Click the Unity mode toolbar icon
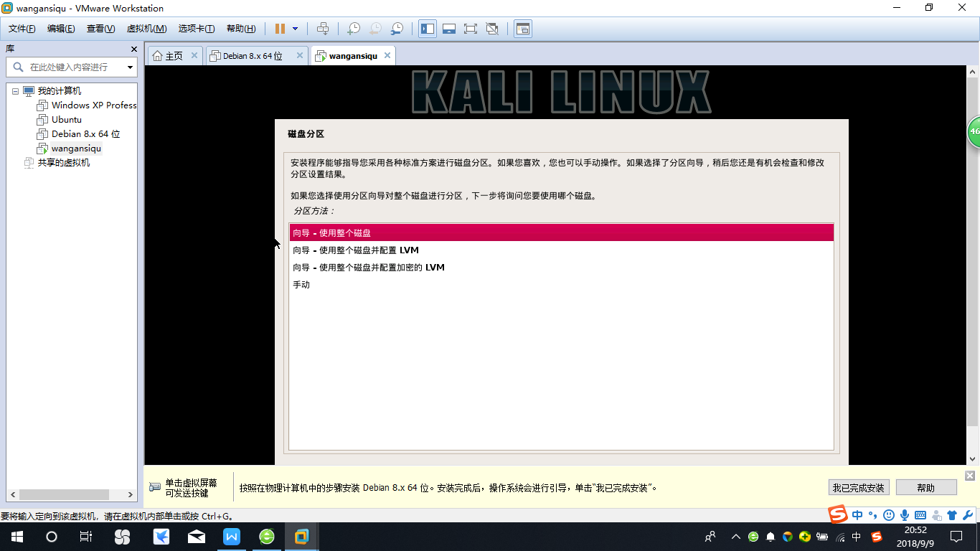This screenshot has height=551, width=980. point(492,29)
